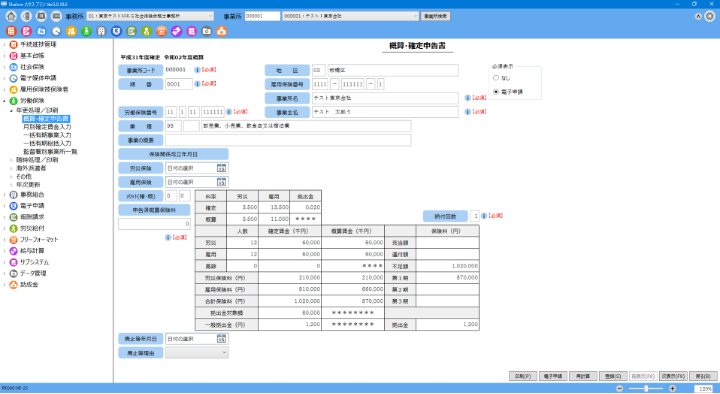
Task: Open the red-orange 手続進捗管理 toolbar icon
Action: pos(11,31)
